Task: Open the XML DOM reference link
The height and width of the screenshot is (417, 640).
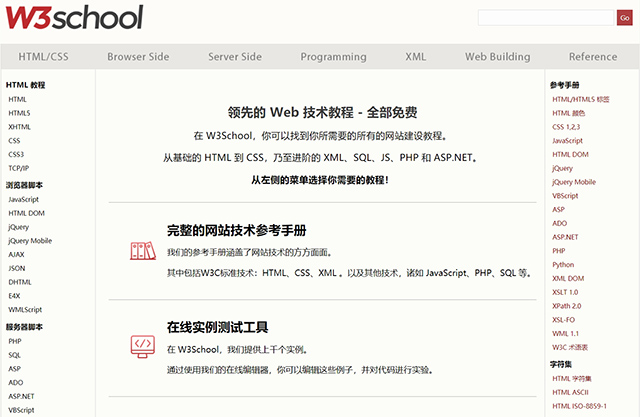Action: [568, 279]
